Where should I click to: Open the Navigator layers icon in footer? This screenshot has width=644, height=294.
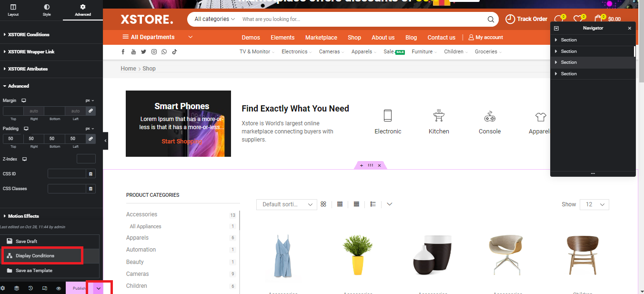[17, 288]
